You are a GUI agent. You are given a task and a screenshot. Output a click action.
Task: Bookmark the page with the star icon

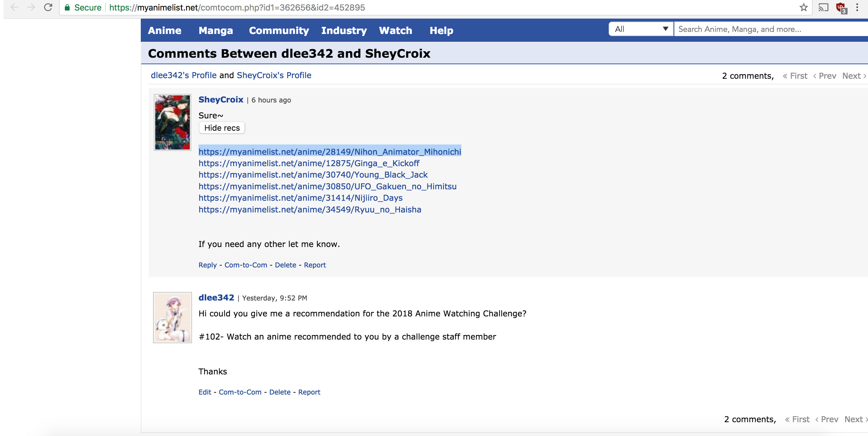pyautogui.click(x=803, y=7)
